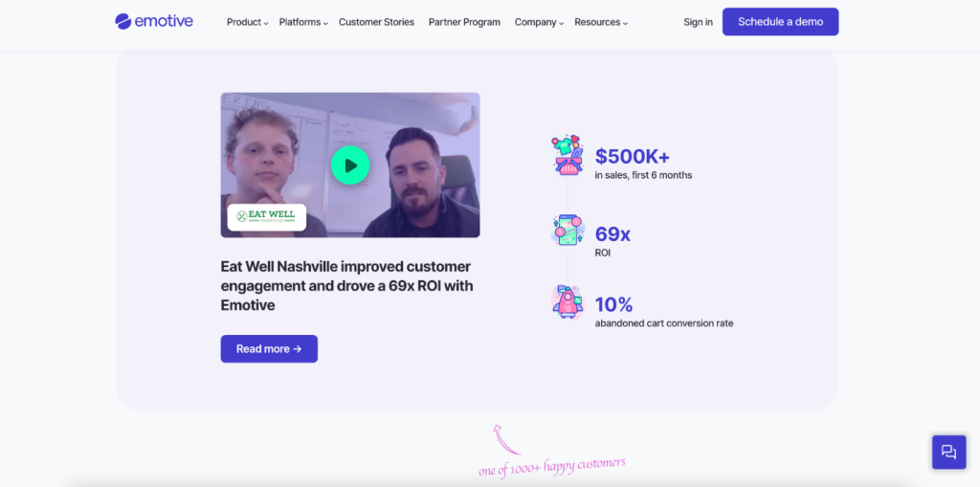Open the Partner Program page
The height and width of the screenshot is (487, 980).
pyautogui.click(x=464, y=22)
